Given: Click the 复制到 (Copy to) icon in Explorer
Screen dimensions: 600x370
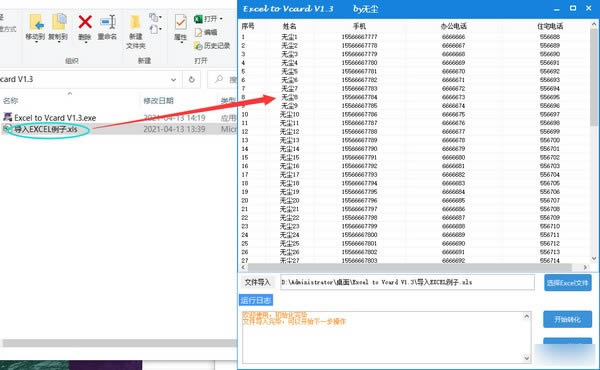Looking at the screenshot, I should 59,21.
